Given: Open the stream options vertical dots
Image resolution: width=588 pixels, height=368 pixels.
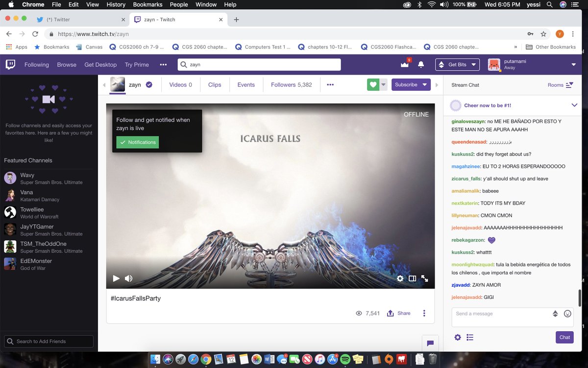Looking at the screenshot, I should pos(424,313).
